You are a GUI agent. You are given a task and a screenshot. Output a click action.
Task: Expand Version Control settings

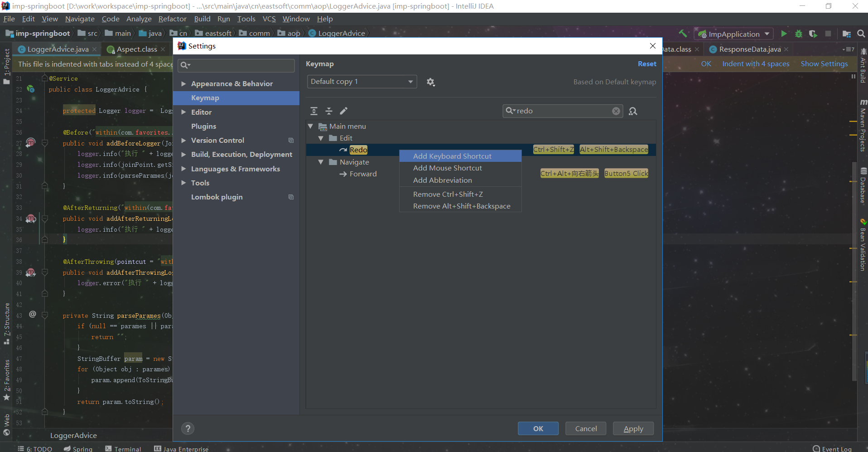(x=183, y=141)
